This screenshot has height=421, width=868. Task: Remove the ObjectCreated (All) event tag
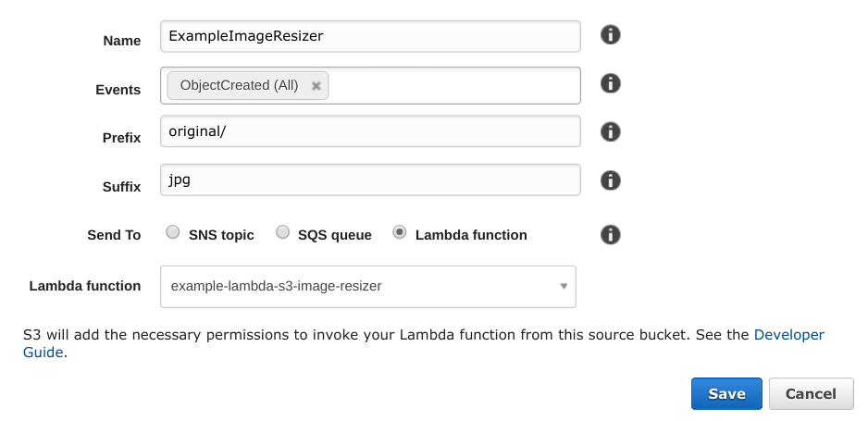[316, 86]
